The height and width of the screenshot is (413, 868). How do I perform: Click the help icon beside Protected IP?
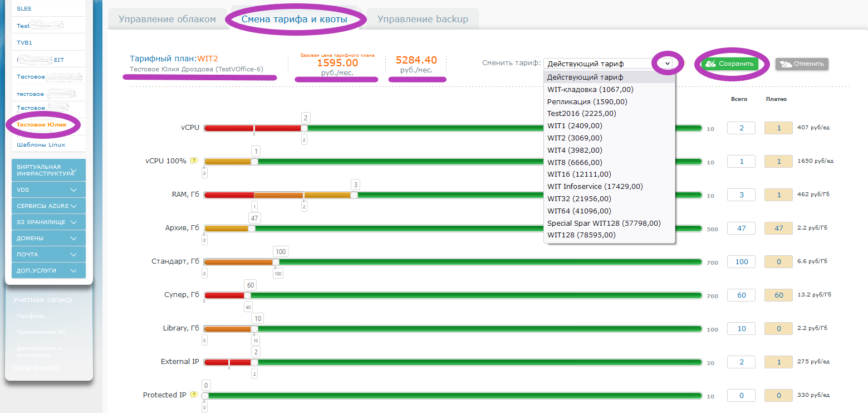(194, 395)
